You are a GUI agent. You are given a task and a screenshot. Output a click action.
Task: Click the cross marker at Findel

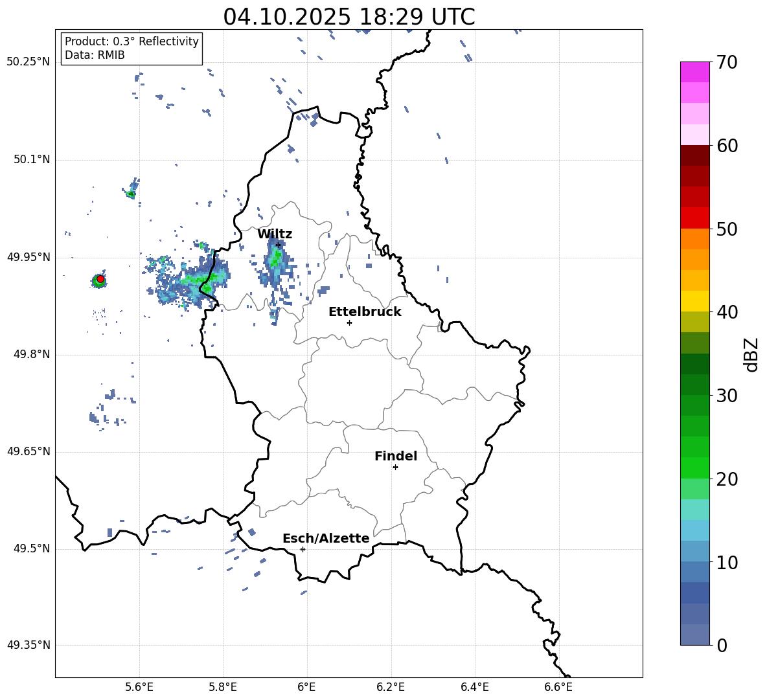[395, 468]
